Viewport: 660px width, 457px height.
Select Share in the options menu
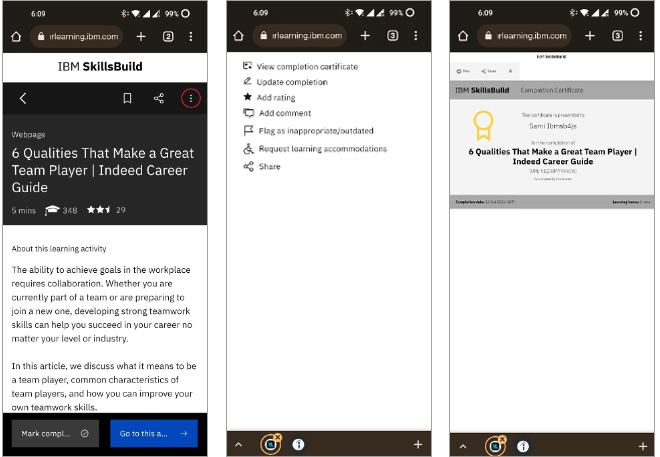click(x=261, y=166)
